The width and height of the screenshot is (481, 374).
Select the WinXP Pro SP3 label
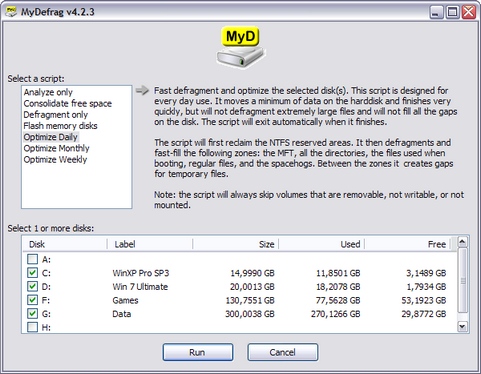click(x=141, y=273)
